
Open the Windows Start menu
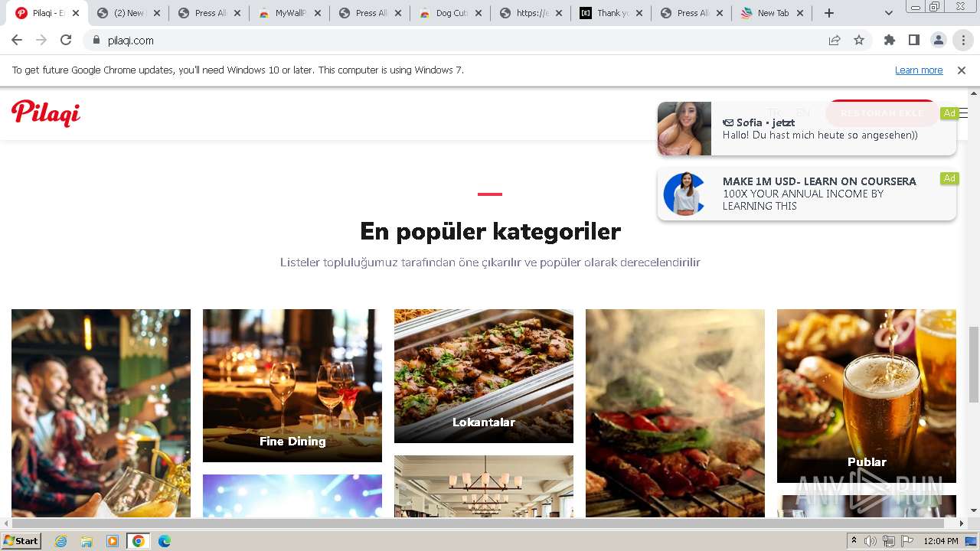(x=21, y=540)
